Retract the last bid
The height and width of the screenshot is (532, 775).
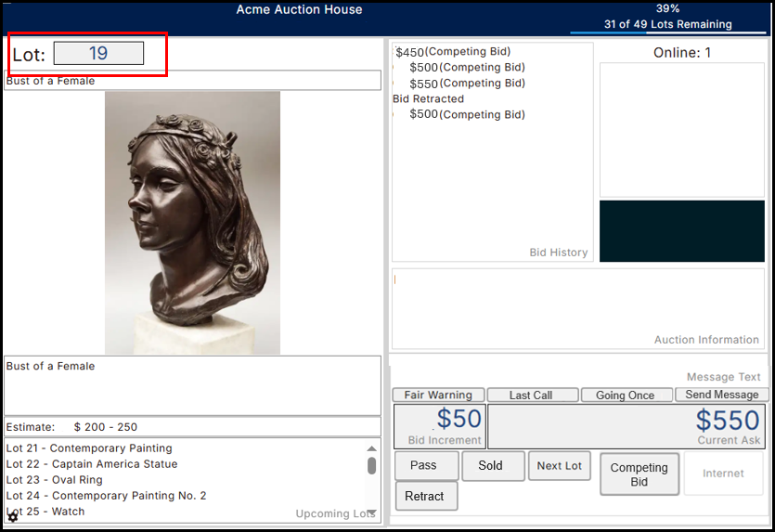(426, 496)
